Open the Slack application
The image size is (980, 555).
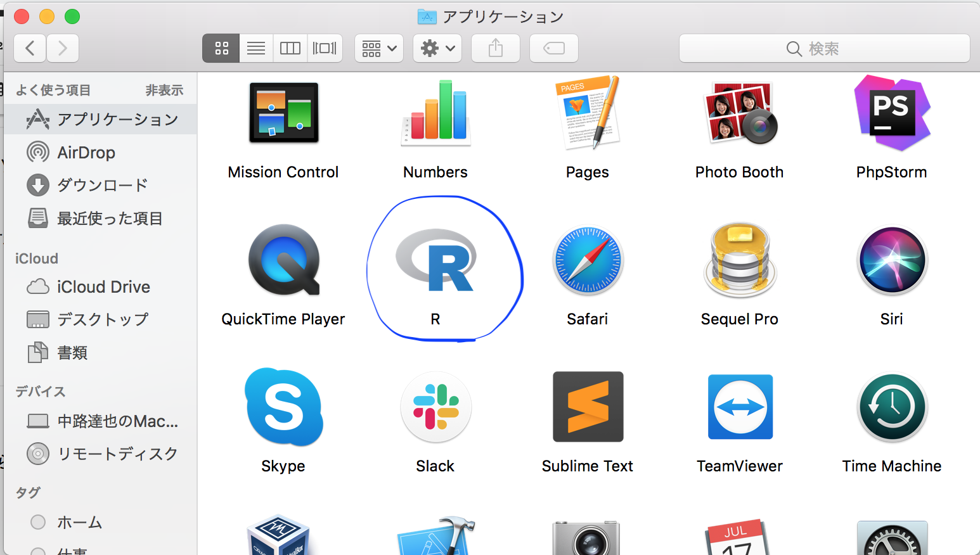pos(435,407)
